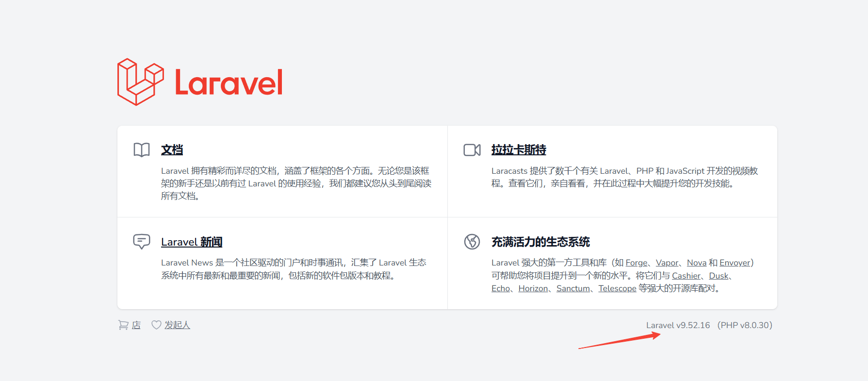Open the Horizon link
Viewport: 868px width, 381px height.
pyautogui.click(x=533, y=288)
